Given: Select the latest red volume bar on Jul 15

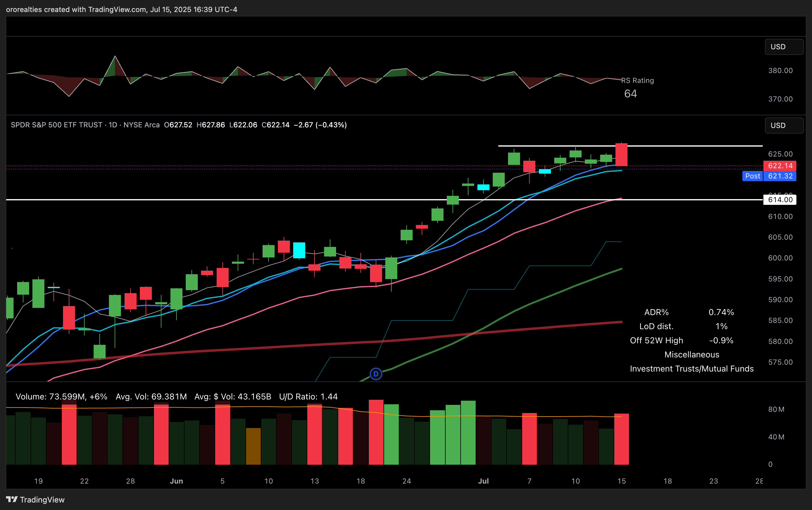Looking at the screenshot, I should pyautogui.click(x=621, y=439).
